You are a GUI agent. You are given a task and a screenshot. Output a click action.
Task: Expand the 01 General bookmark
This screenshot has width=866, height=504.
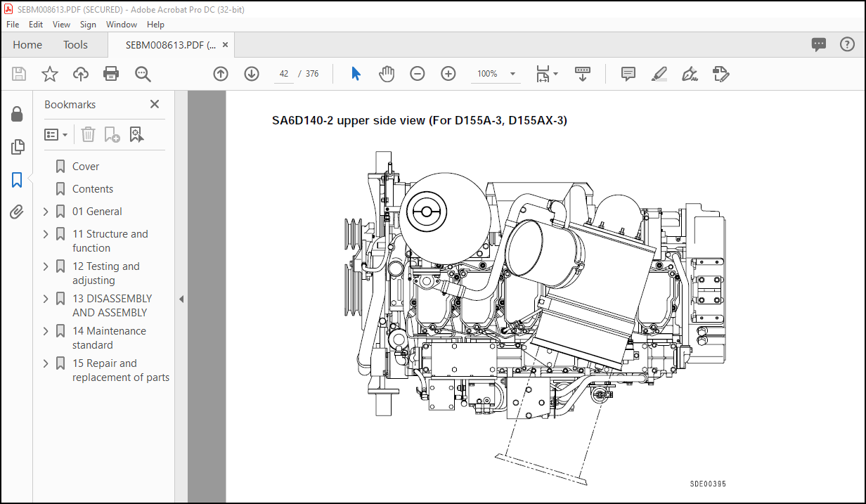point(46,212)
